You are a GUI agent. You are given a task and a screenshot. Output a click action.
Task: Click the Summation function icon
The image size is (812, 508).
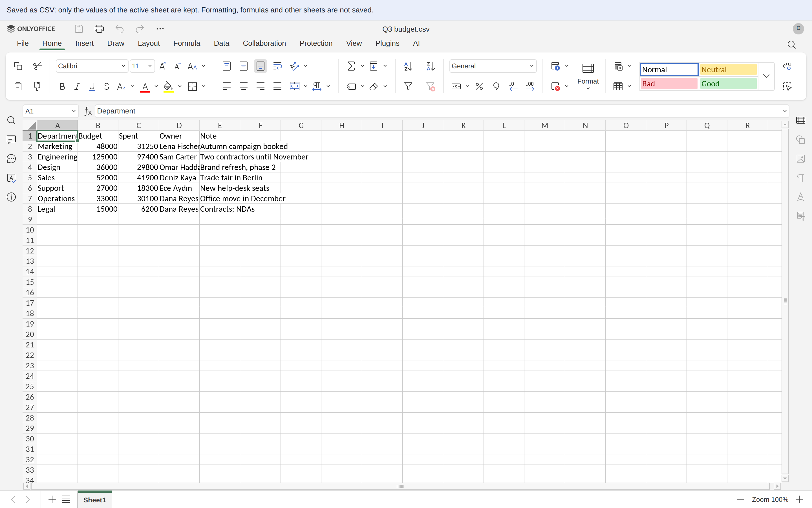351,66
